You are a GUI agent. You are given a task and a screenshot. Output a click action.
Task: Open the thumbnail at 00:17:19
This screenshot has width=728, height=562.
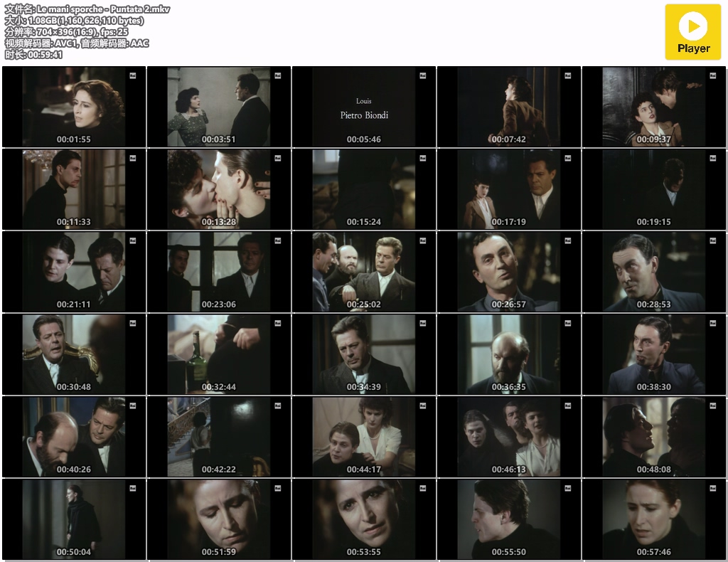point(509,189)
